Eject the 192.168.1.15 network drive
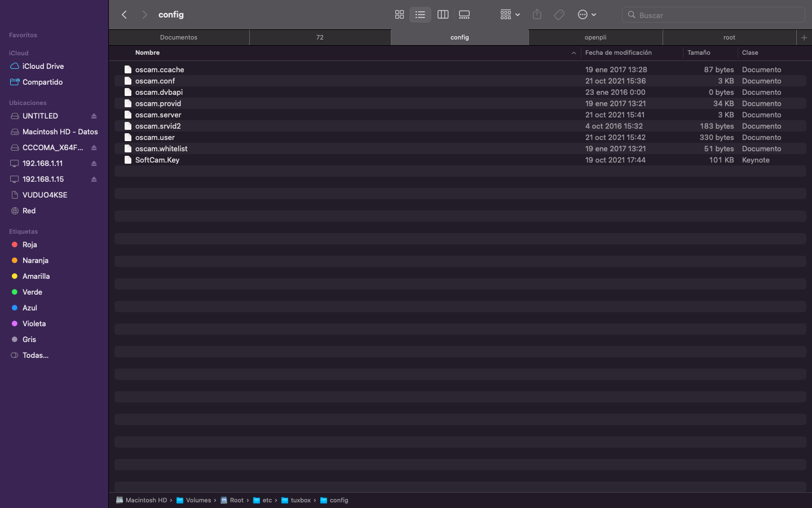 tap(94, 179)
